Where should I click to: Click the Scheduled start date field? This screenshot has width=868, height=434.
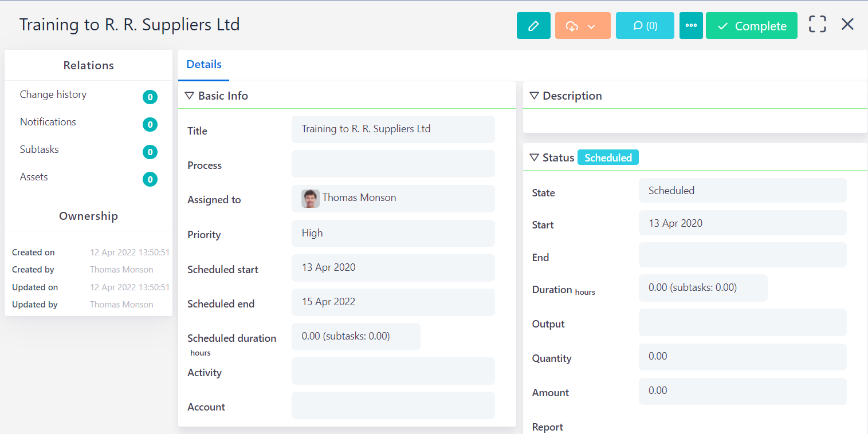[x=393, y=267]
